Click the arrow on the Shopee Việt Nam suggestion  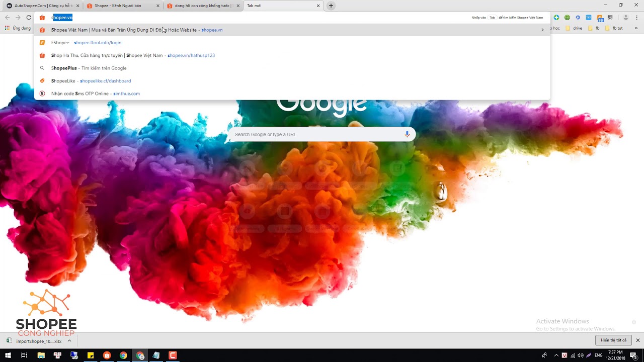click(542, 30)
